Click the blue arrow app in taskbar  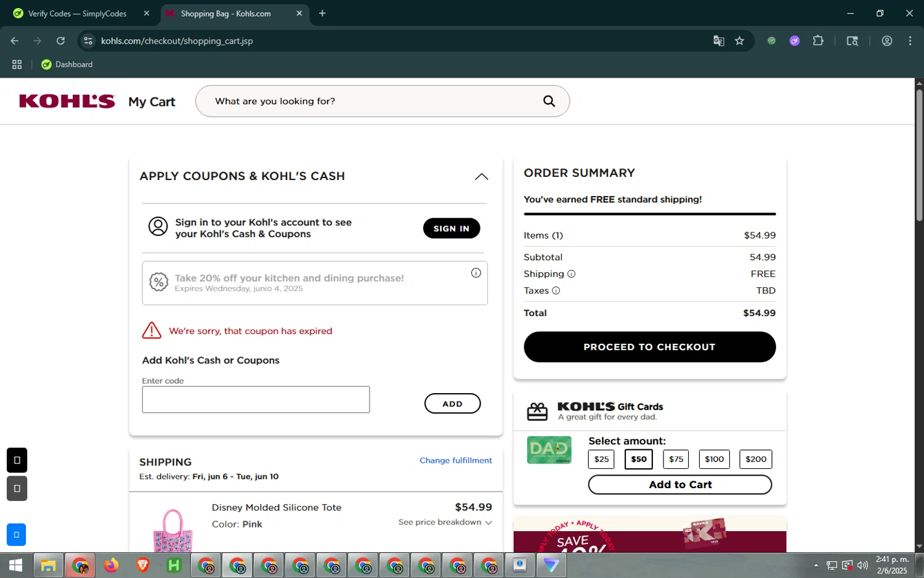tap(551, 565)
